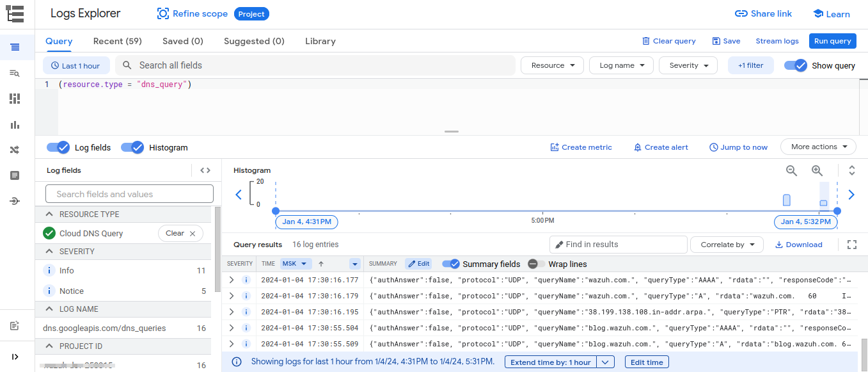
Task: Open the Resource dropdown
Action: click(x=551, y=65)
